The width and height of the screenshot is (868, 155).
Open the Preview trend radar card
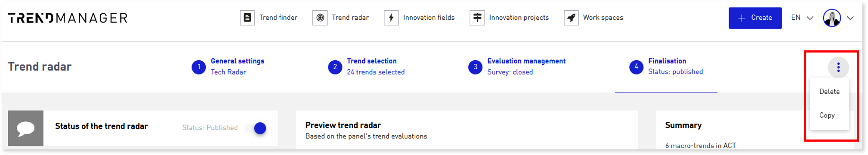click(x=466, y=130)
